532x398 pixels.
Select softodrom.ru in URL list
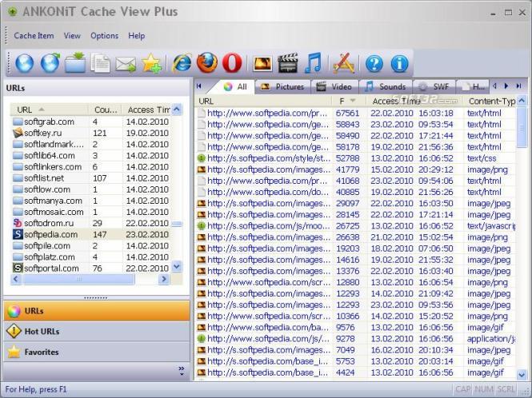coord(90,223)
